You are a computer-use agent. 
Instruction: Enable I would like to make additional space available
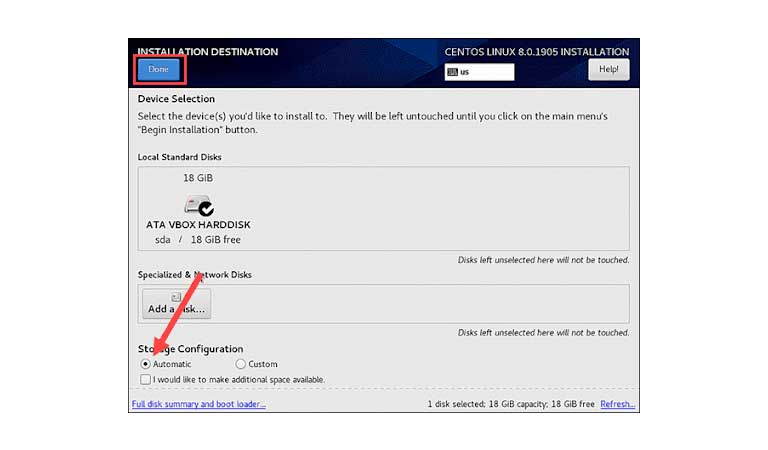tap(145, 379)
